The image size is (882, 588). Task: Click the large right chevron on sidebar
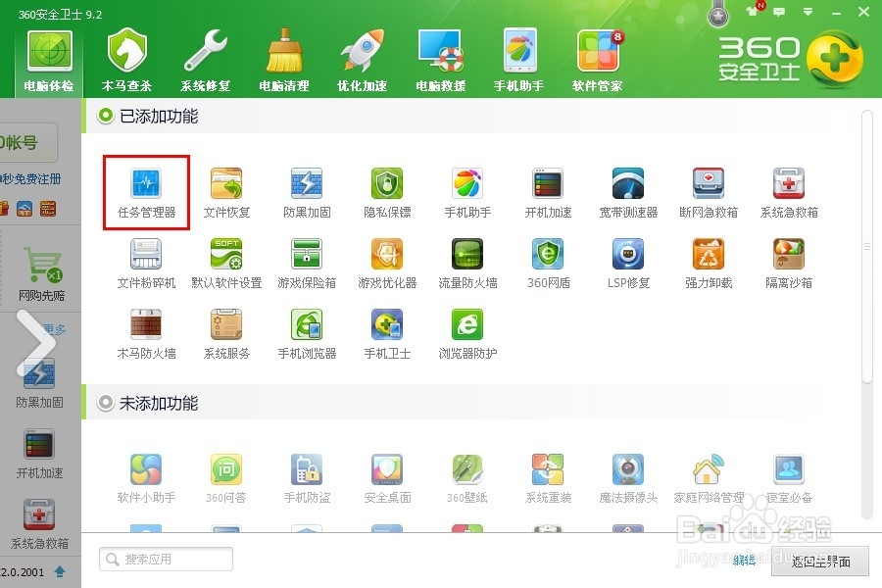36,343
